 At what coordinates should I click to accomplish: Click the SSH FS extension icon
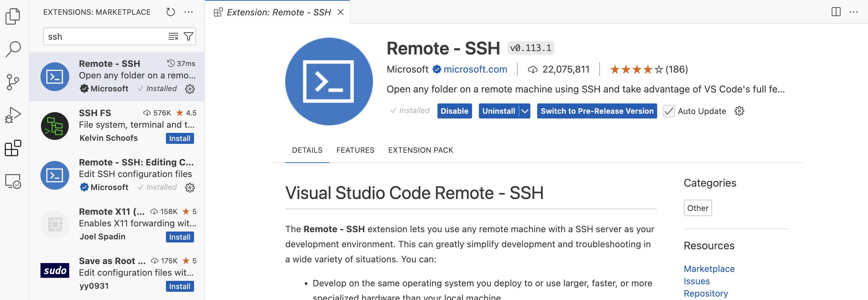coord(55,126)
